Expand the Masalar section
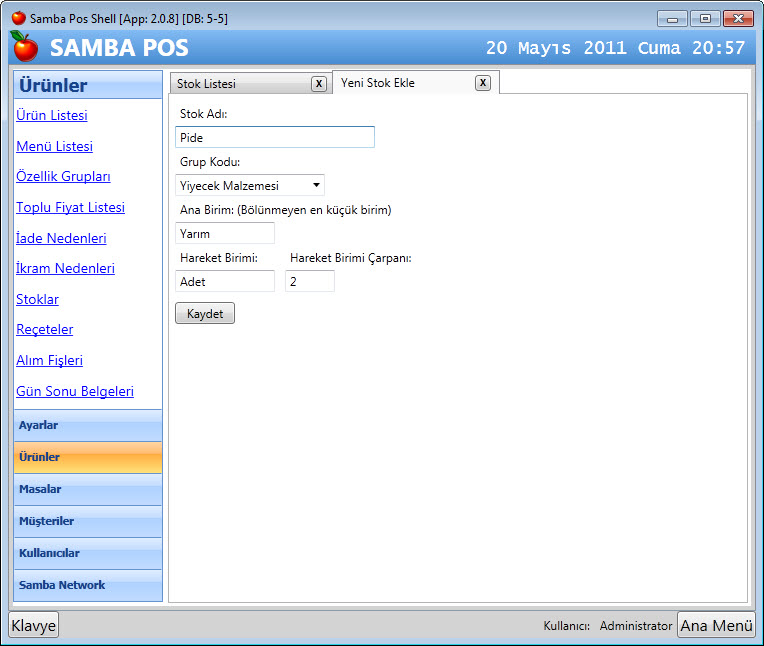This screenshot has width=764, height=646. [x=87, y=489]
